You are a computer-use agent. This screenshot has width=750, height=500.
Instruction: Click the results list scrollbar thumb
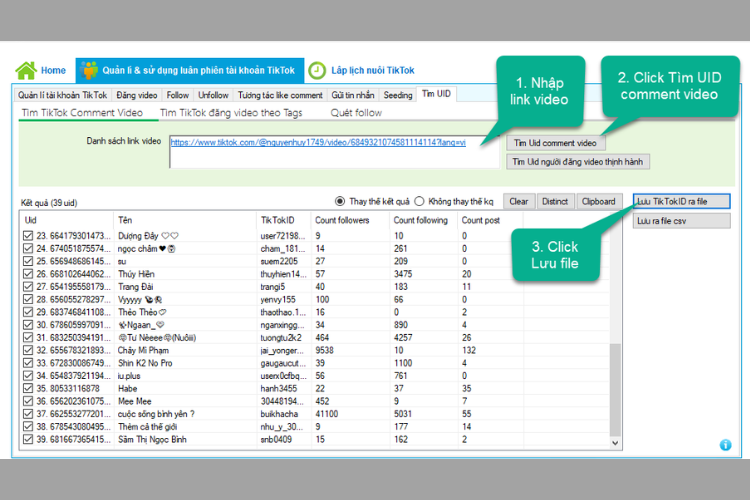(615, 390)
